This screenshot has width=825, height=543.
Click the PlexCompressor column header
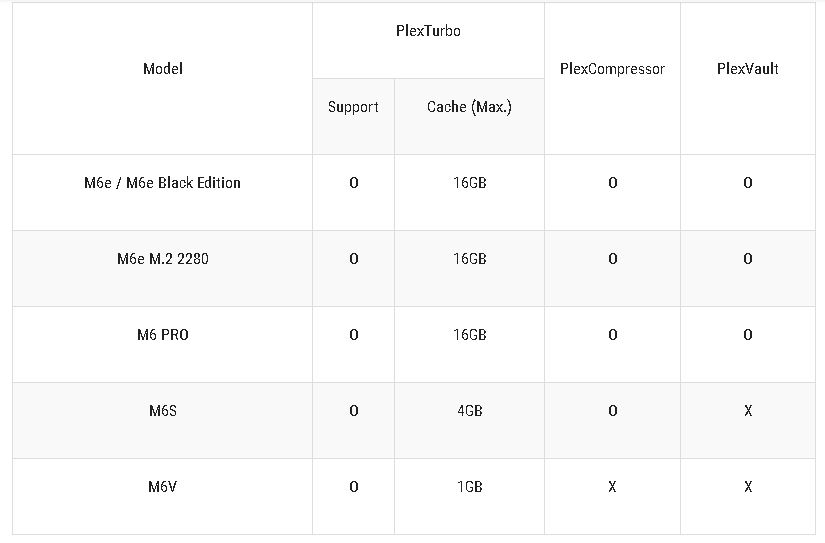click(x=612, y=69)
